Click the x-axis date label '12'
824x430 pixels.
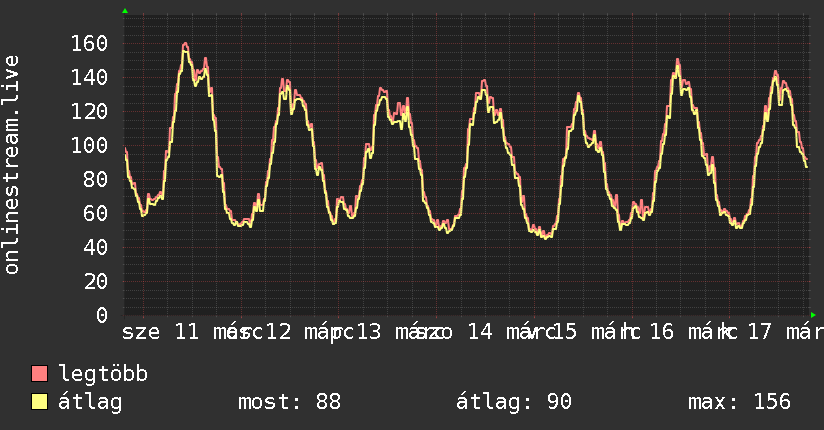point(279,332)
